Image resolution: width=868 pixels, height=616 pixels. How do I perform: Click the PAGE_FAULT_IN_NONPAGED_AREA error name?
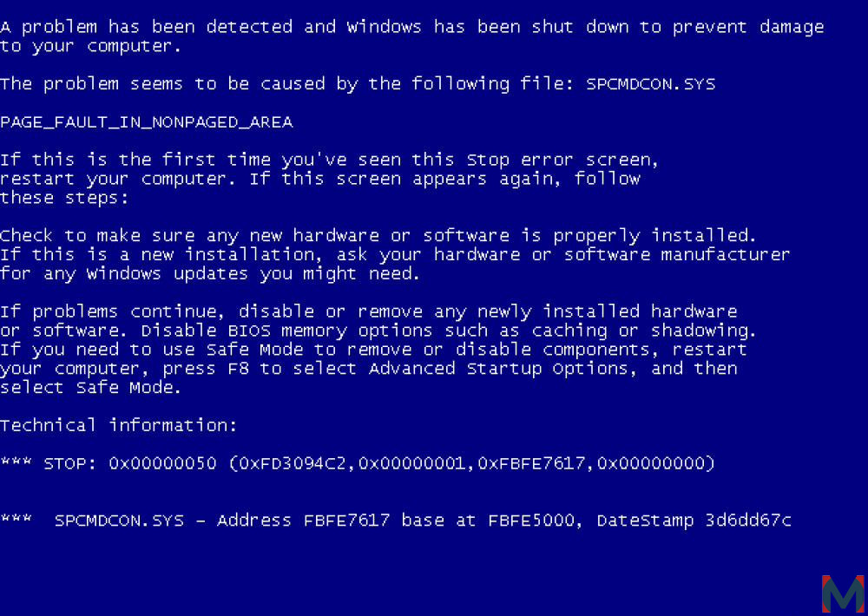coord(146,122)
